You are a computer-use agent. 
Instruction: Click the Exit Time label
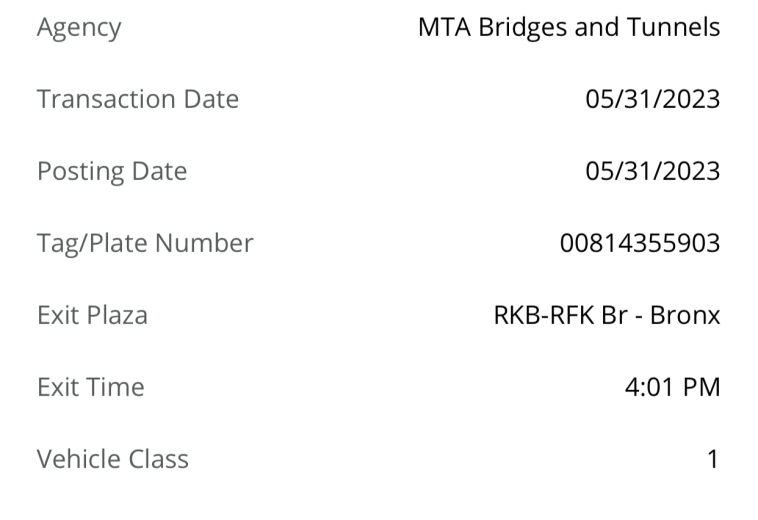91,387
